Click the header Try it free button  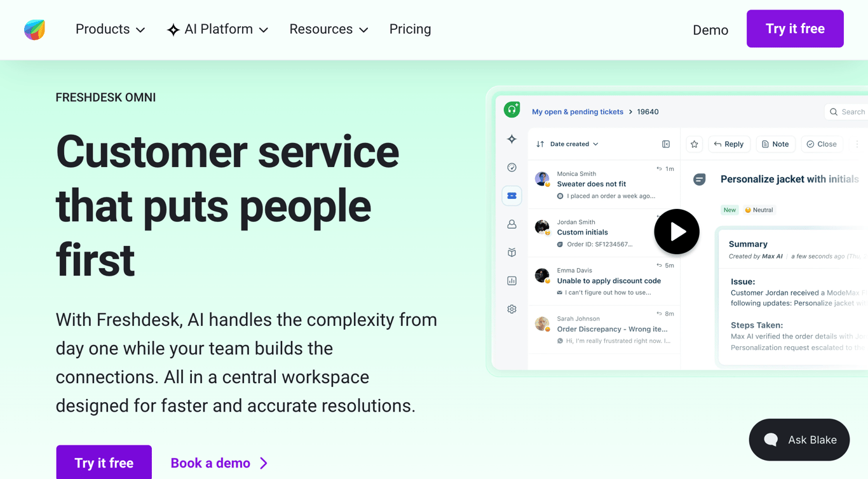795,29
